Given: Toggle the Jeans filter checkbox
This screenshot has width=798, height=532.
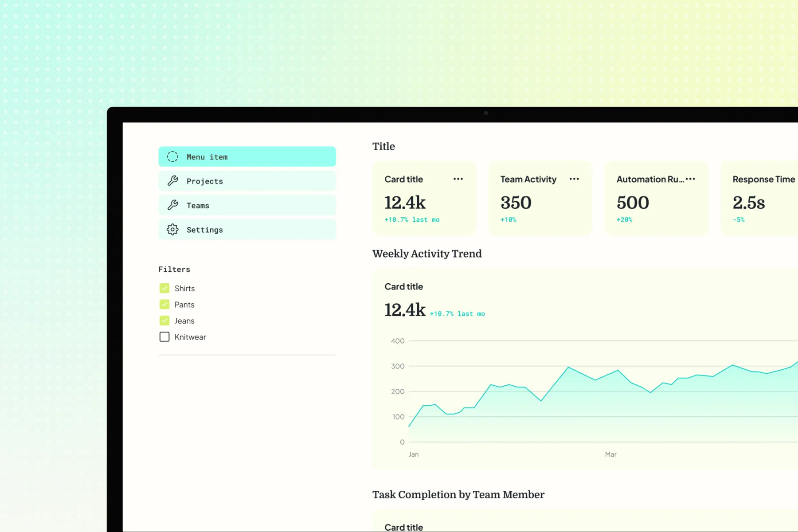Looking at the screenshot, I should 164,321.
